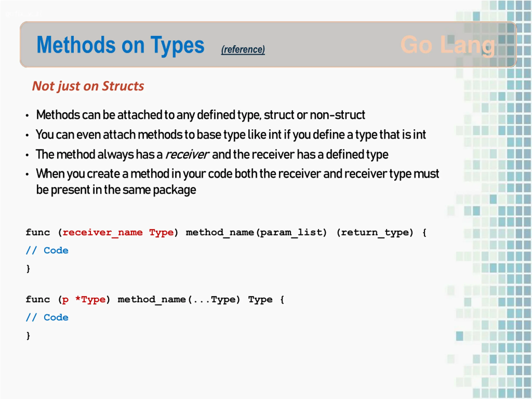Click "method_name(...Type)" in second func line
This screenshot has width=532, height=399.
coord(179,300)
